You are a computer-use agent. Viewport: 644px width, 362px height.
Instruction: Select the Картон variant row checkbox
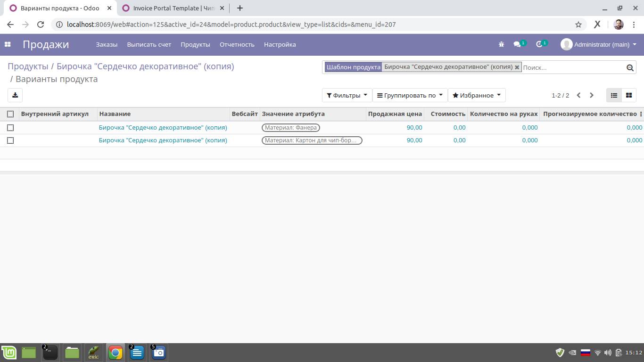tap(10, 140)
